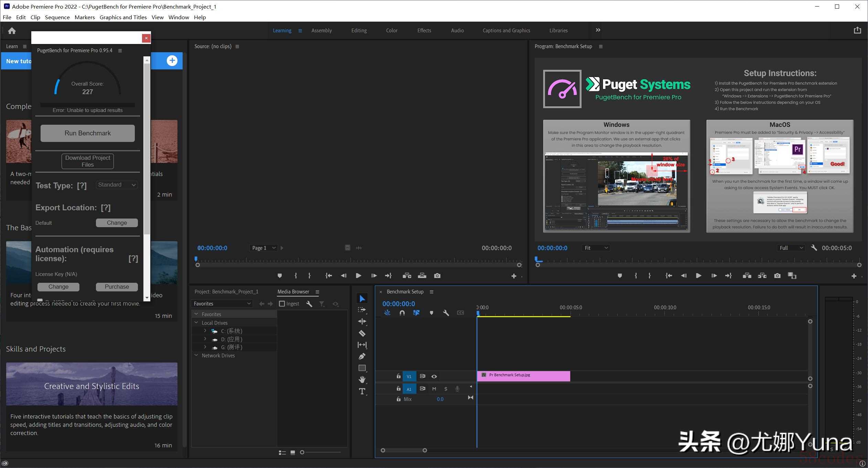Open the Page 1 dropdown
The image size is (868, 468).
[x=263, y=248]
